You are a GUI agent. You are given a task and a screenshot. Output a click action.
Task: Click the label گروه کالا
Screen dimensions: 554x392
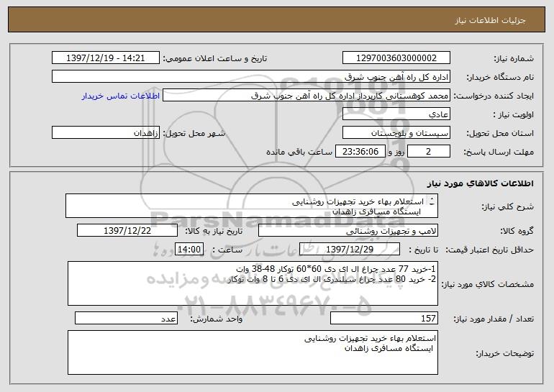pos(517,231)
